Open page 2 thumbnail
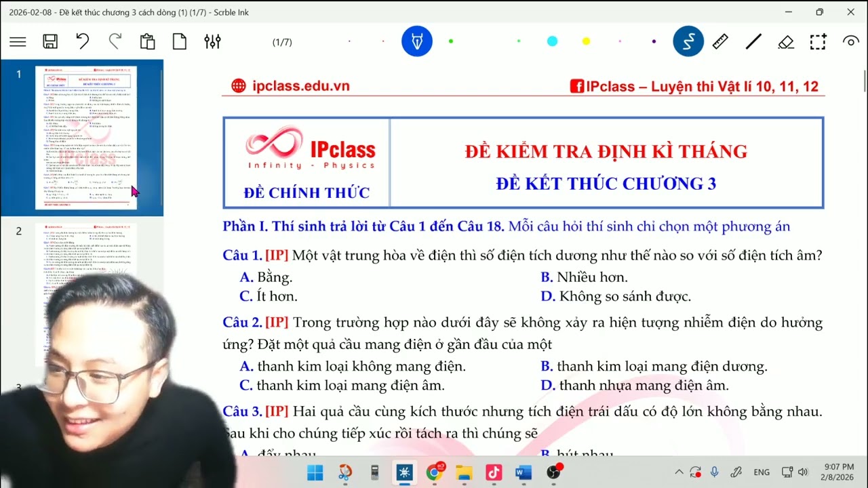The image size is (868, 488). tap(85, 295)
